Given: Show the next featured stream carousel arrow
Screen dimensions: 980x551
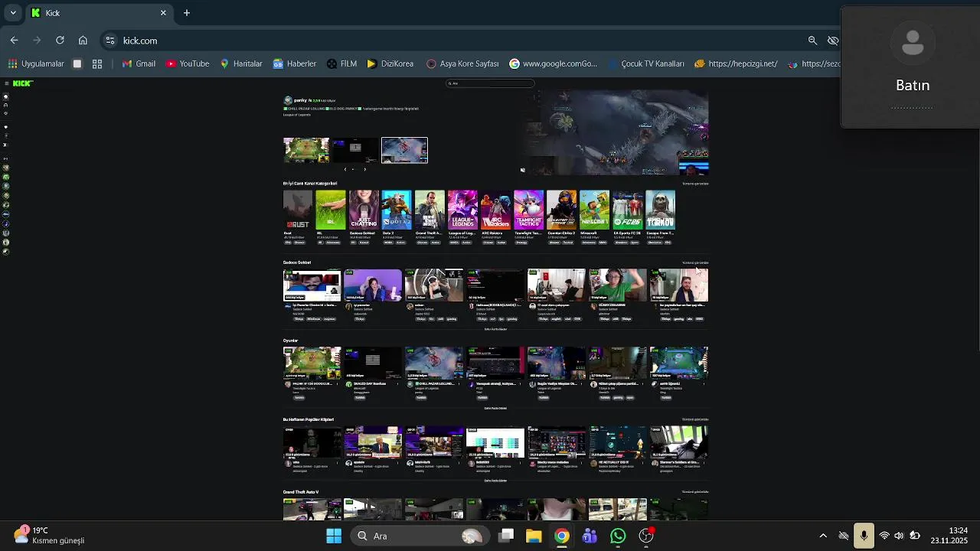Looking at the screenshot, I should 364,169.
